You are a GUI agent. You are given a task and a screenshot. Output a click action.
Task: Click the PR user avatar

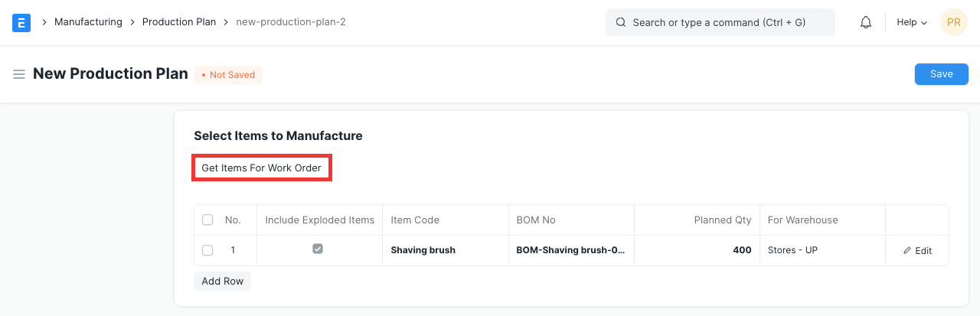pos(953,23)
